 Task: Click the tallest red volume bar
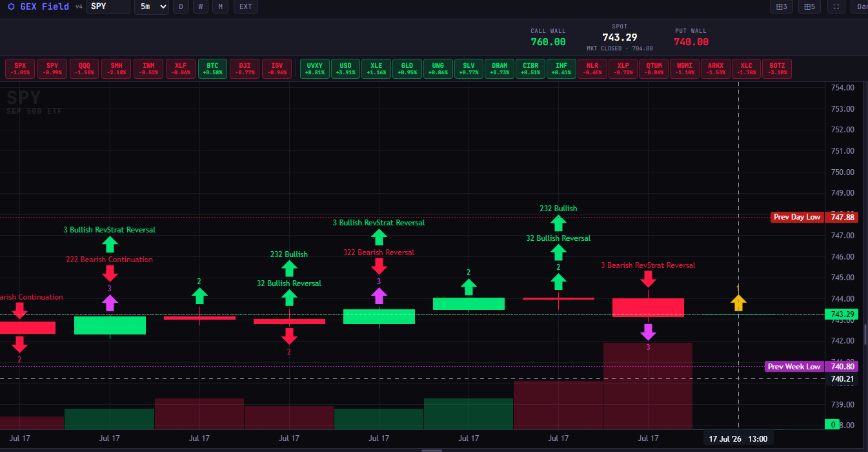(x=648, y=386)
